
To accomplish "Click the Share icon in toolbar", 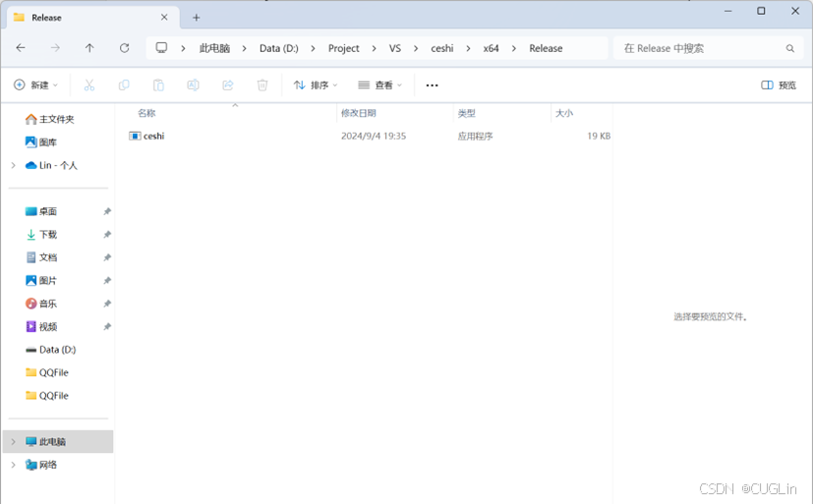I will (x=228, y=84).
